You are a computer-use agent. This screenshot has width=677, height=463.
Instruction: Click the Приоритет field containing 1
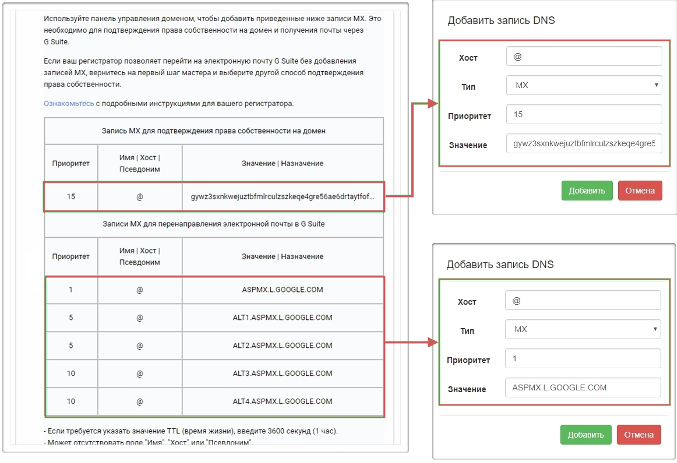584,357
